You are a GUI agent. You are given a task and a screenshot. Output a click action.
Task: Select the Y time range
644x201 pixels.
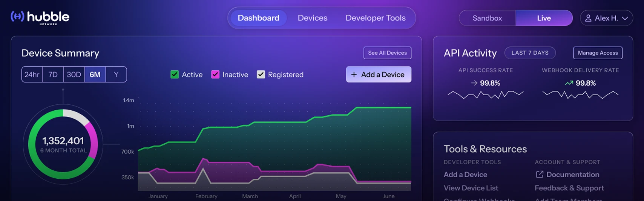[x=116, y=74]
